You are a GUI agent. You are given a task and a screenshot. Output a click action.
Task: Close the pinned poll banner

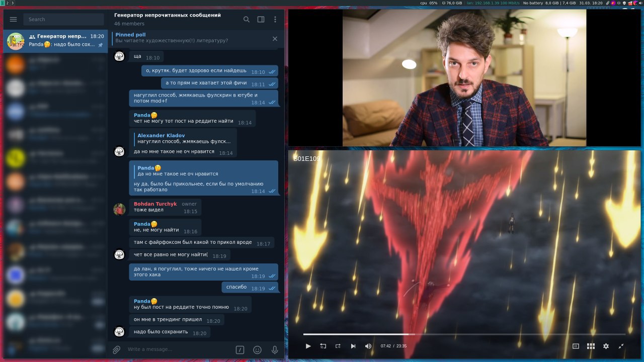click(275, 38)
